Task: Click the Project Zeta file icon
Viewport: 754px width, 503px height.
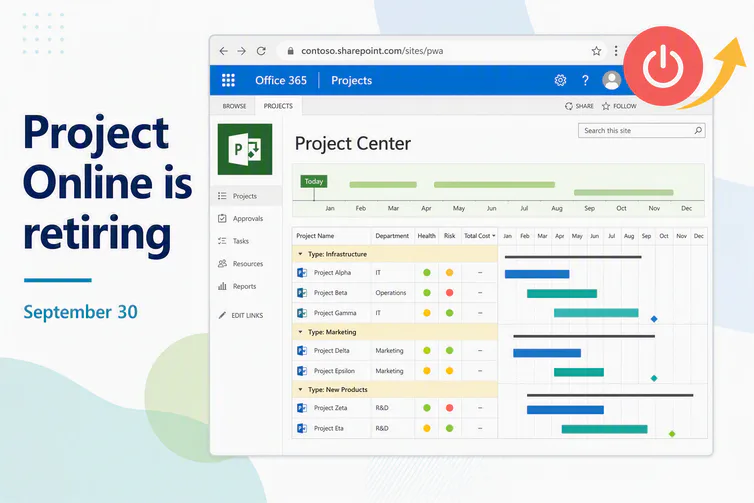Action: 302,408
